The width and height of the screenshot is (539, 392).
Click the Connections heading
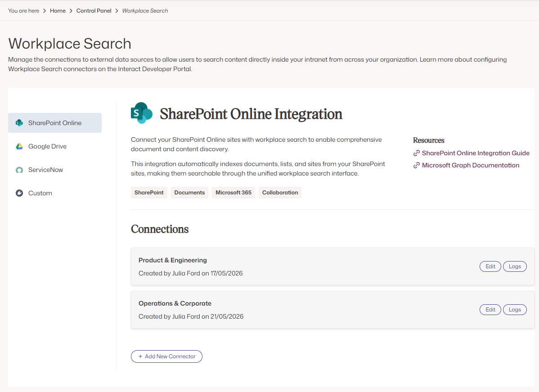160,229
